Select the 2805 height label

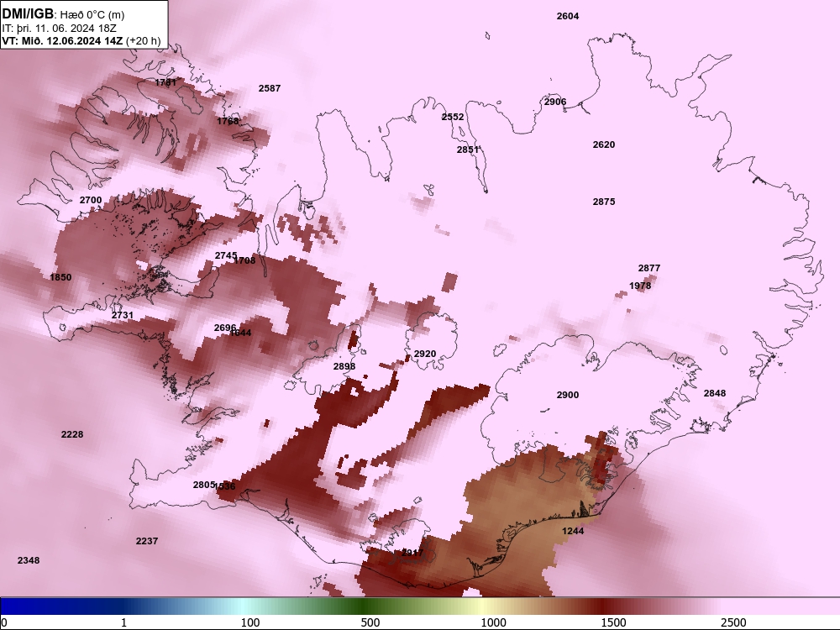(x=203, y=485)
